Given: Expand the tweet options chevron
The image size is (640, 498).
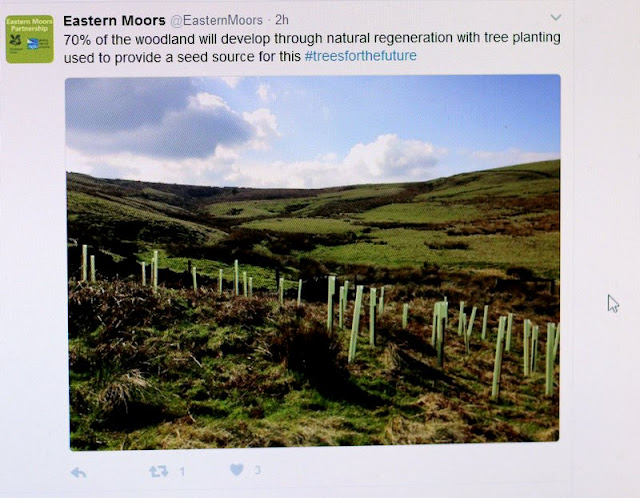Looking at the screenshot, I should coord(556,18).
